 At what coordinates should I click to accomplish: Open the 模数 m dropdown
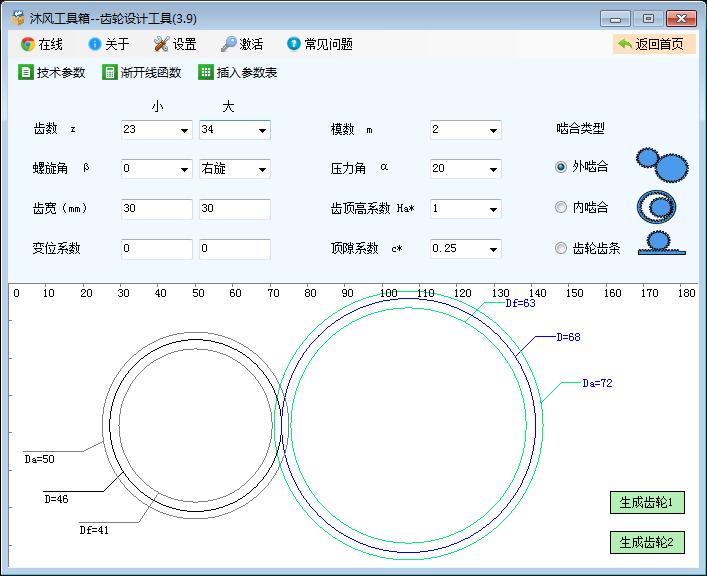pyautogui.click(x=493, y=130)
